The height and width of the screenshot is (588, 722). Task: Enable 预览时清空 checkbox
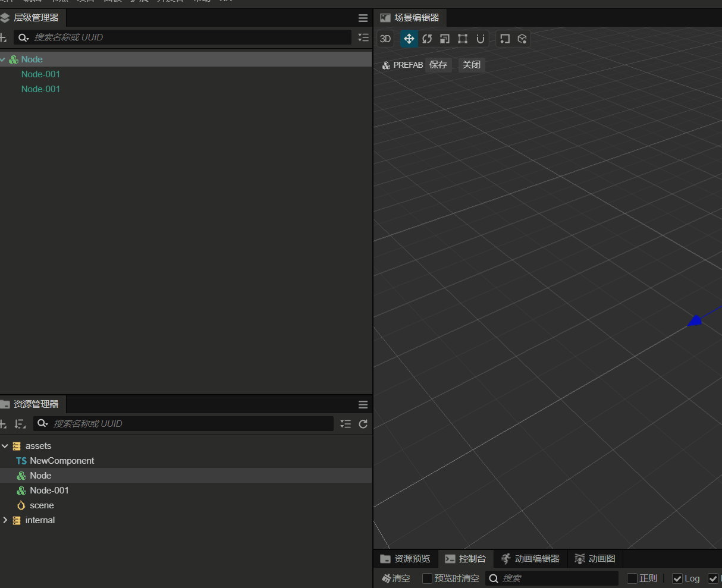pyautogui.click(x=427, y=578)
